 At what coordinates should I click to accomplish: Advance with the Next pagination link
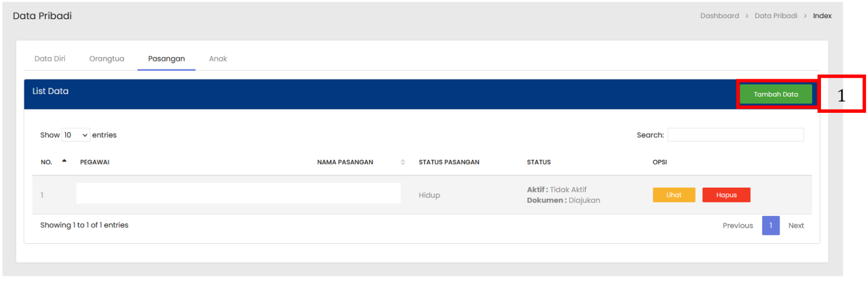coord(796,226)
